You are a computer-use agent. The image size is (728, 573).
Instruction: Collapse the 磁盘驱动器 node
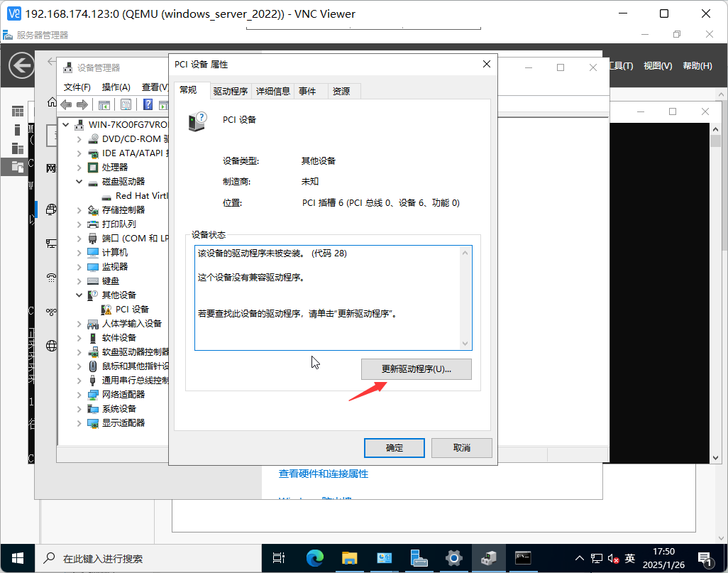click(79, 182)
